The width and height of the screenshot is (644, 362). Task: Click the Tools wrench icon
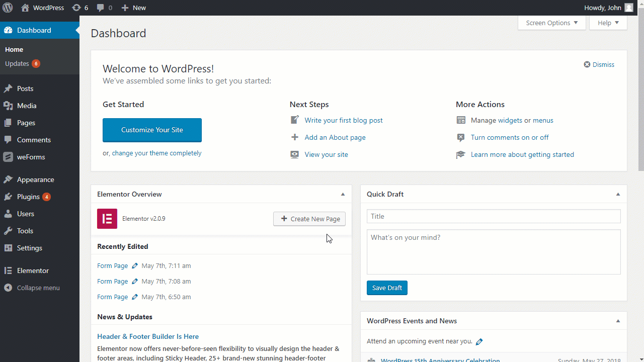point(8,231)
